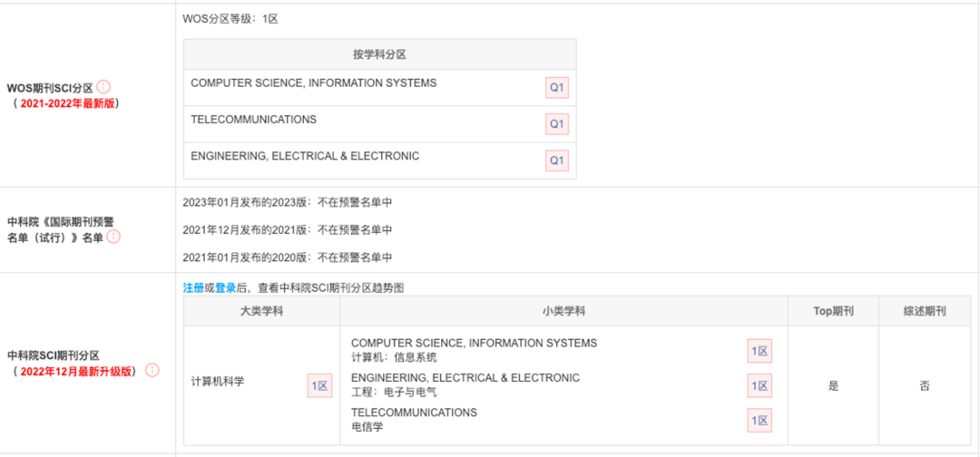Click the 是 value under Top期刊
980x457 pixels.
[833, 385]
